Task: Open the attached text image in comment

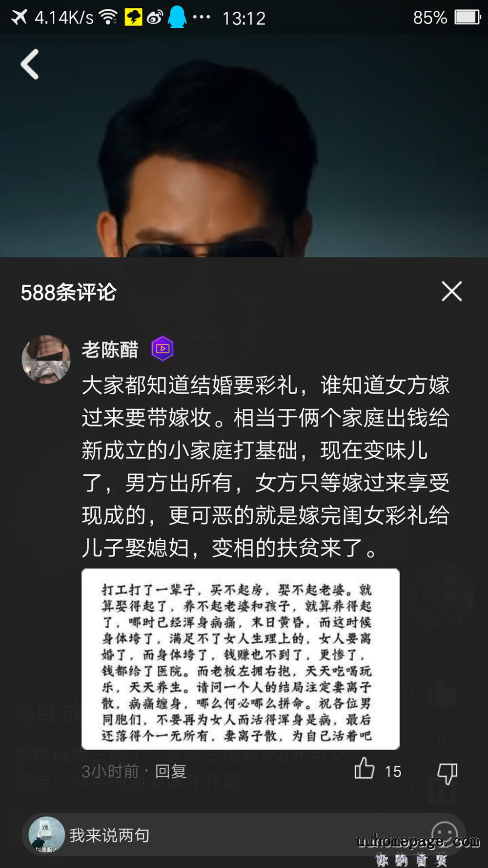Action: pyautogui.click(x=241, y=659)
